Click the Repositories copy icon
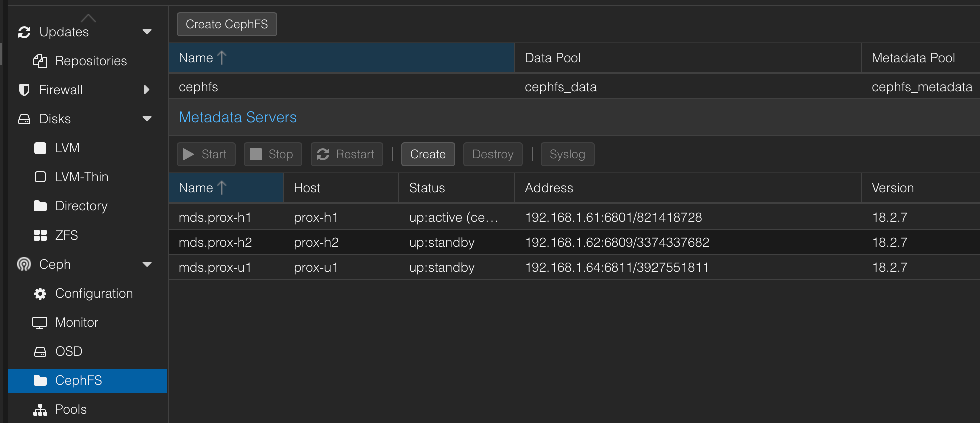The width and height of the screenshot is (980, 423). (x=40, y=61)
